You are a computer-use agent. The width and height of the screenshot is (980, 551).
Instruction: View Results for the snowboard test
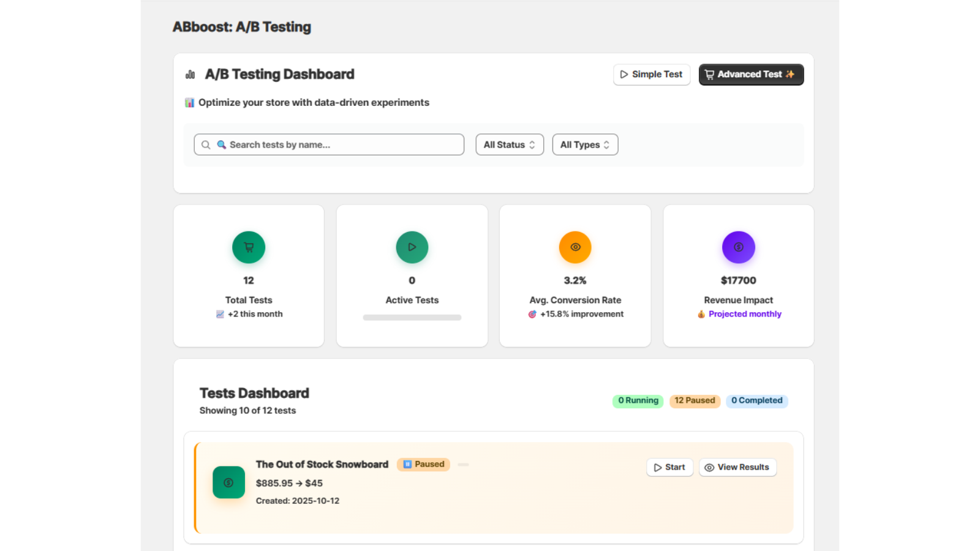click(x=737, y=467)
